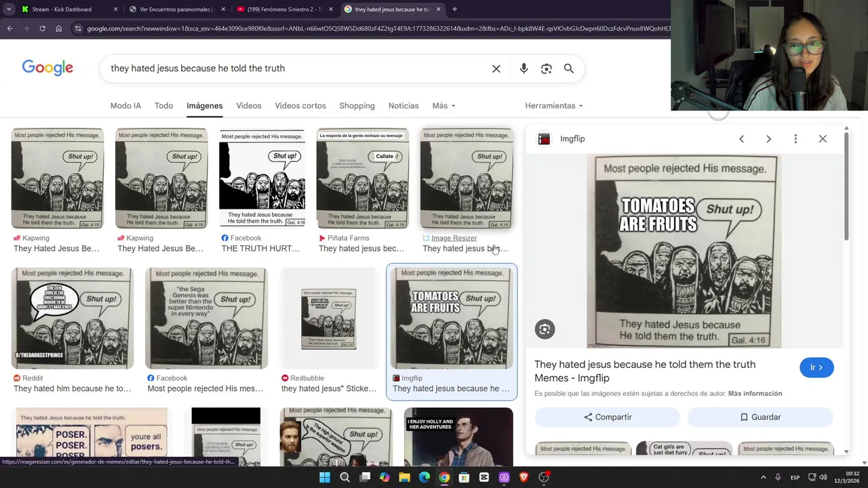
Task: Select the Imágenes tab
Action: pos(205,106)
